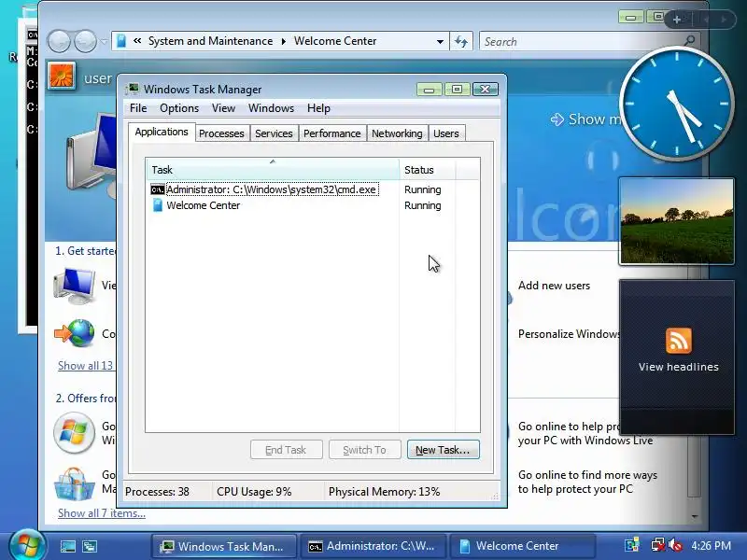Click View headlines in feed gadget
Screen dimensions: 747x560
pos(679,367)
